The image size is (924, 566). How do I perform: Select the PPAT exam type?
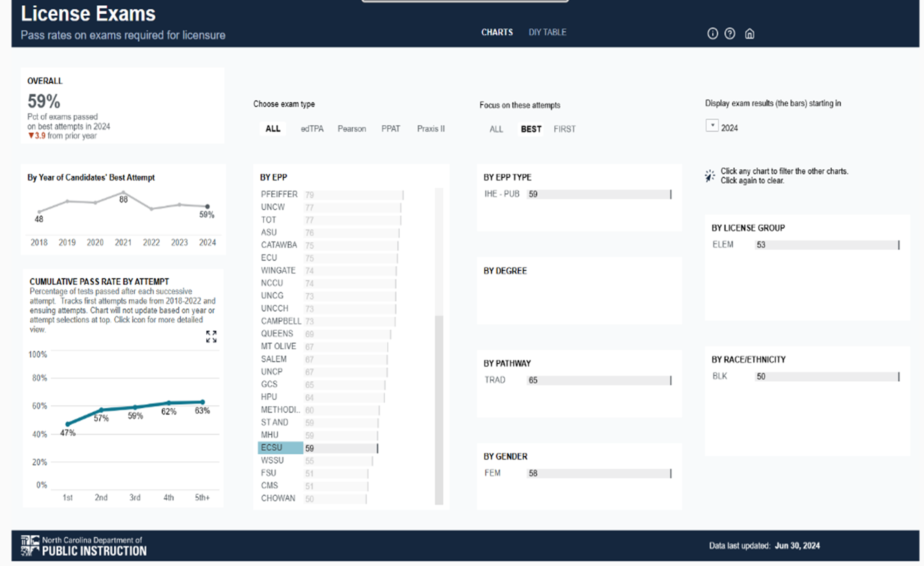(390, 129)
